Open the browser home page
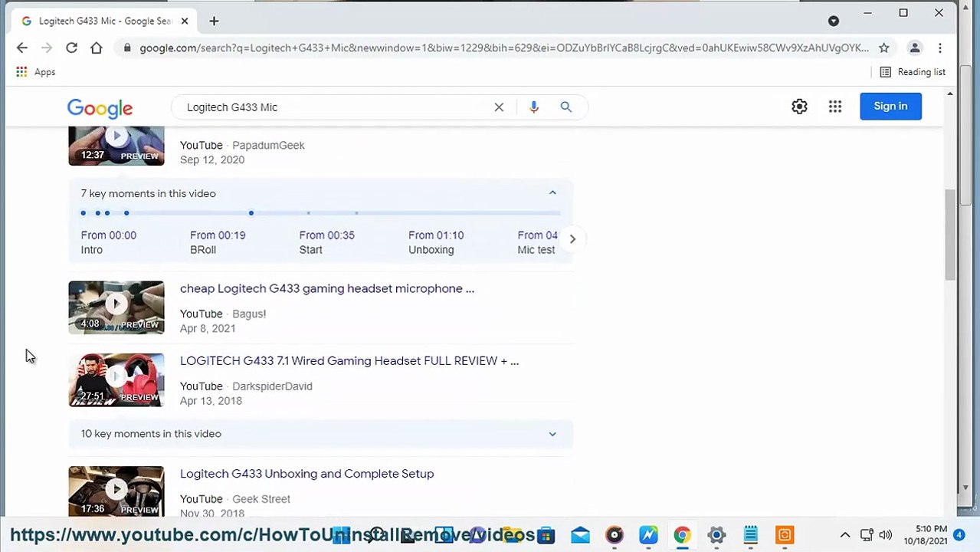 96,48
